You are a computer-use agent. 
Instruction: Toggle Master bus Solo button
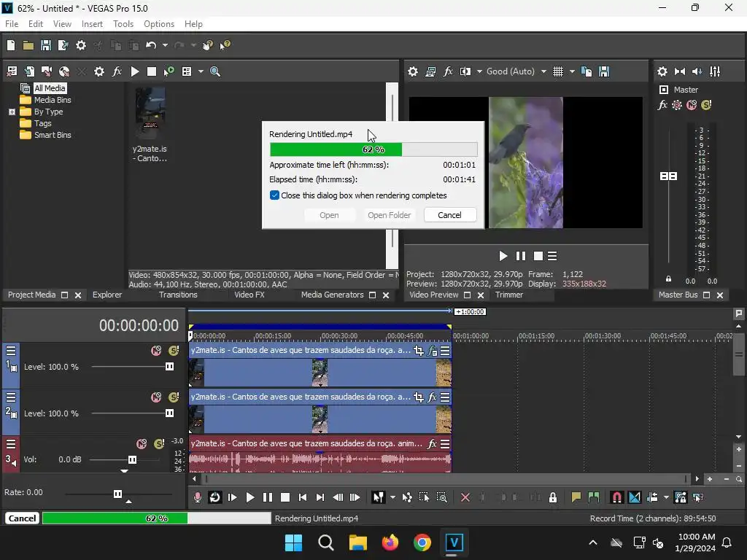click(706, 105)
